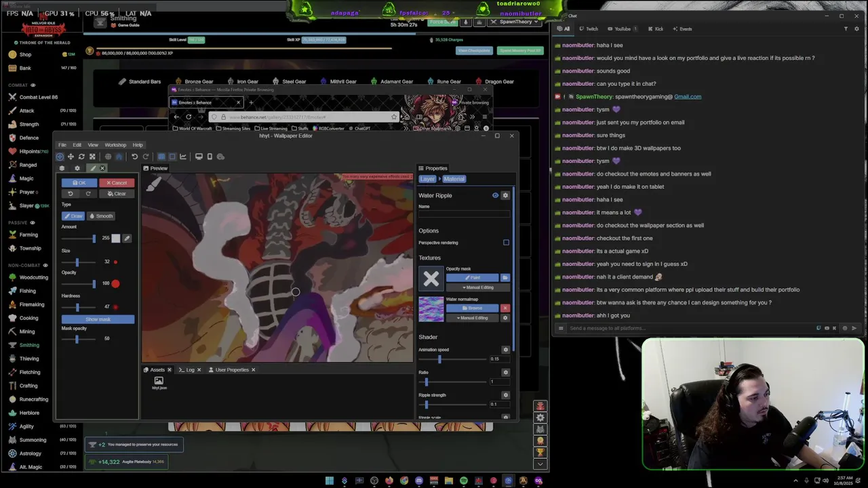Open the View menu
This screenshot has height=488, width=868.
coord(93,145)
